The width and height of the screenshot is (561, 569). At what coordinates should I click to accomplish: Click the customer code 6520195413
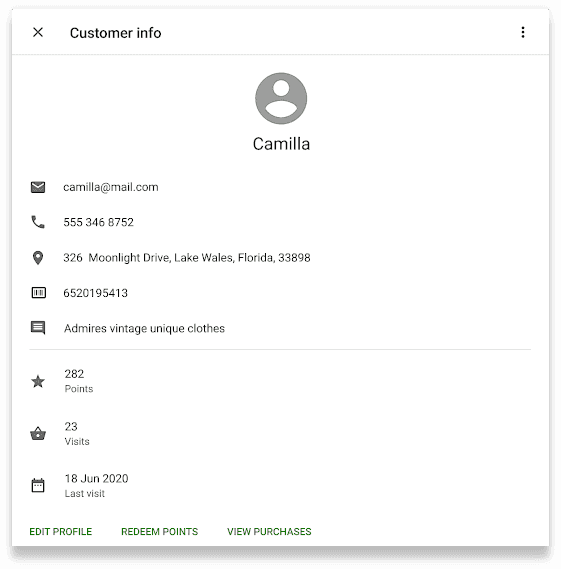pos(95,293)
